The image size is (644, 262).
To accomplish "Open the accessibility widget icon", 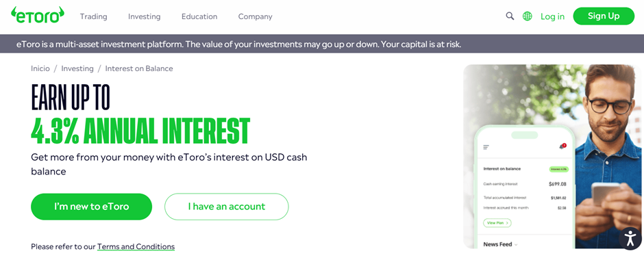I will pyautogui.click(x=630, y=238).
